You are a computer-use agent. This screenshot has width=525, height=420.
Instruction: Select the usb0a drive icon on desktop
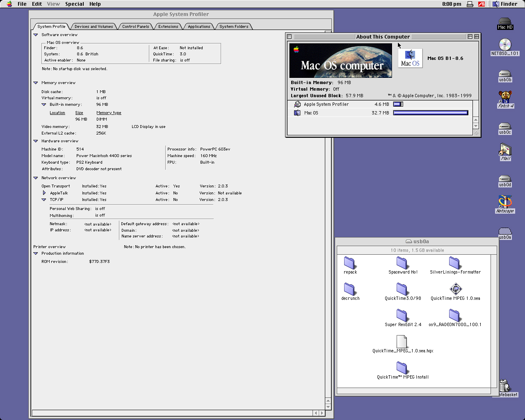point(505,231)
